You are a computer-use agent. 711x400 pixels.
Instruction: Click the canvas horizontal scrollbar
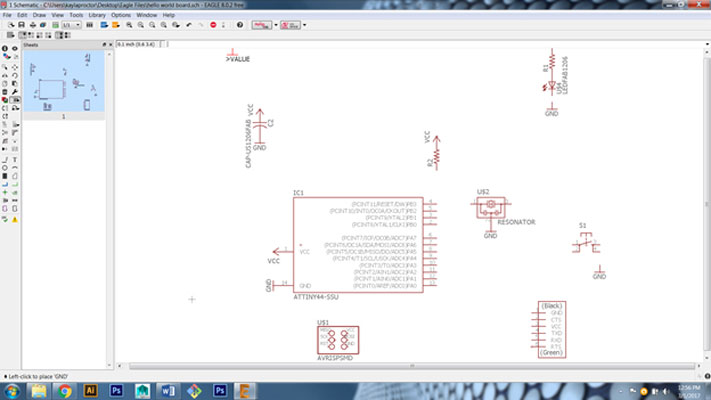coord(411,366)
